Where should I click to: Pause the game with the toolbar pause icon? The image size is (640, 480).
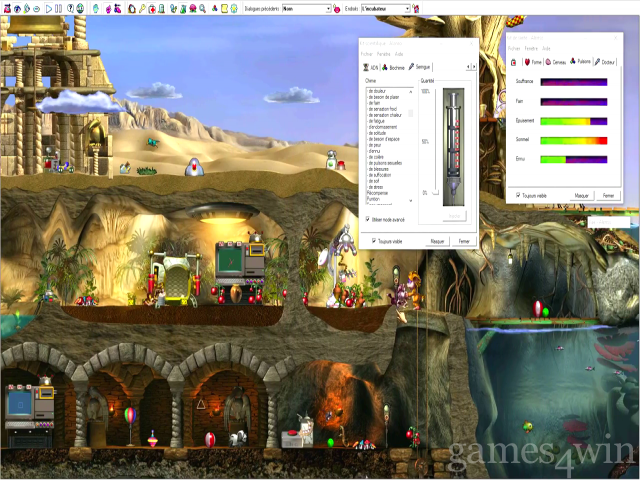point(57,9)
